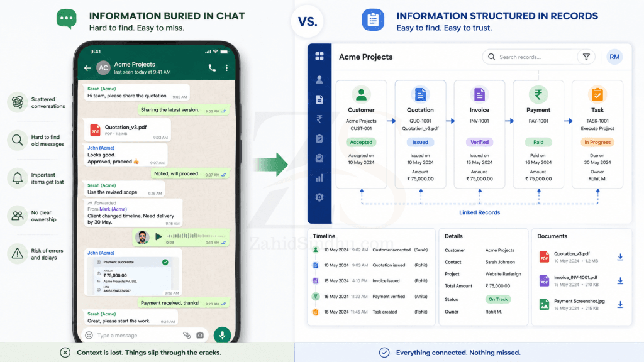This screenshot has height=362, width=644.
Task: Open the settings gear in sidebar
Action: (319, 197)
